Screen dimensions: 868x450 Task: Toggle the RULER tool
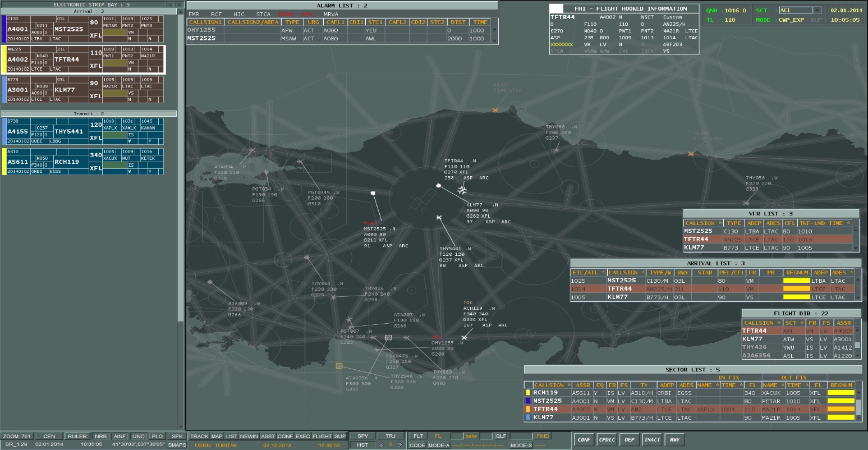(77, 436)
